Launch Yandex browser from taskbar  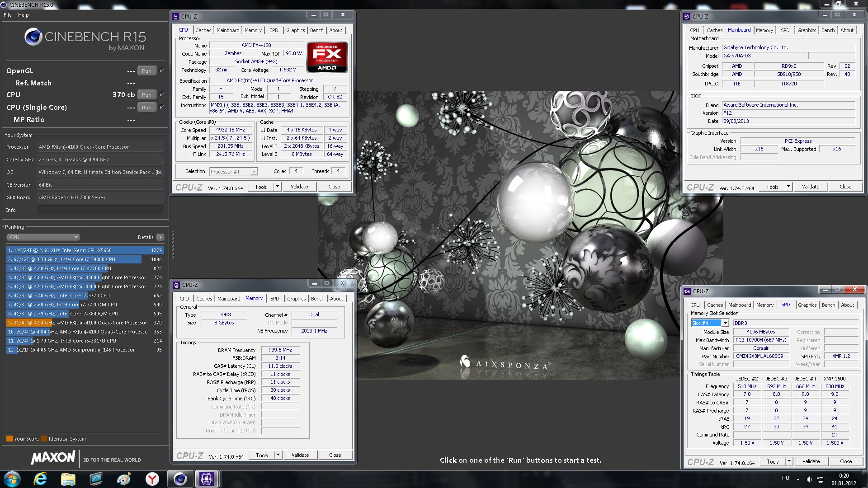152,479
